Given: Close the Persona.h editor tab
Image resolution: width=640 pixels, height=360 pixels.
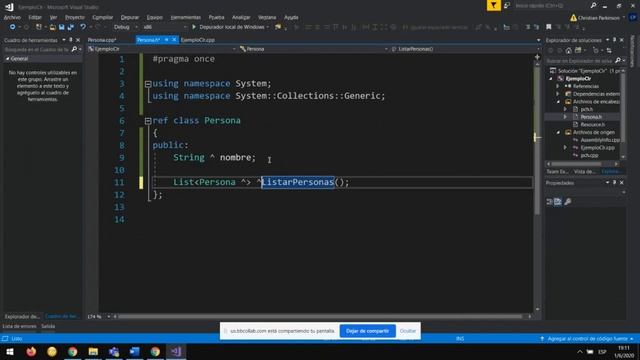Looking at the screenshot, I should [x=174, y=40].
